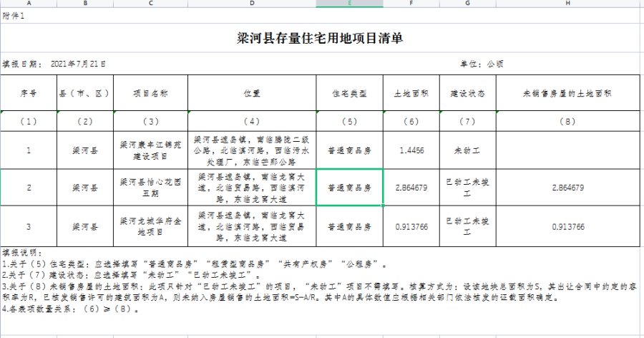This screenshot has height=338, width=644.
Task: Click the cell containing 附件1
Action: (x=14, y=16)
